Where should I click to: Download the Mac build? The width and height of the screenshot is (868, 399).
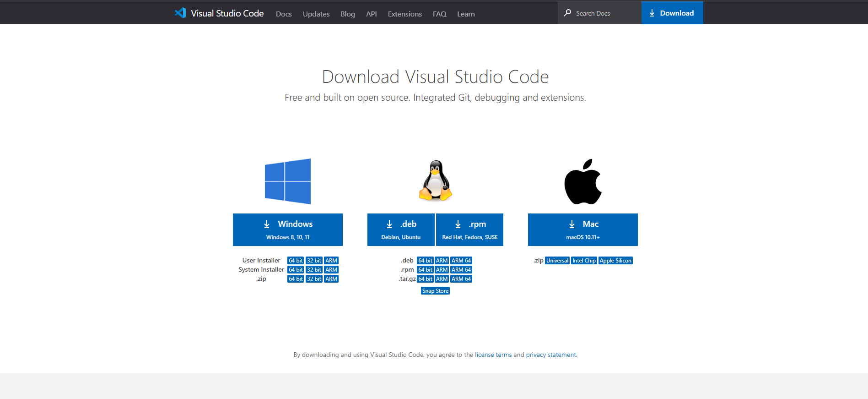pos(583,230)
